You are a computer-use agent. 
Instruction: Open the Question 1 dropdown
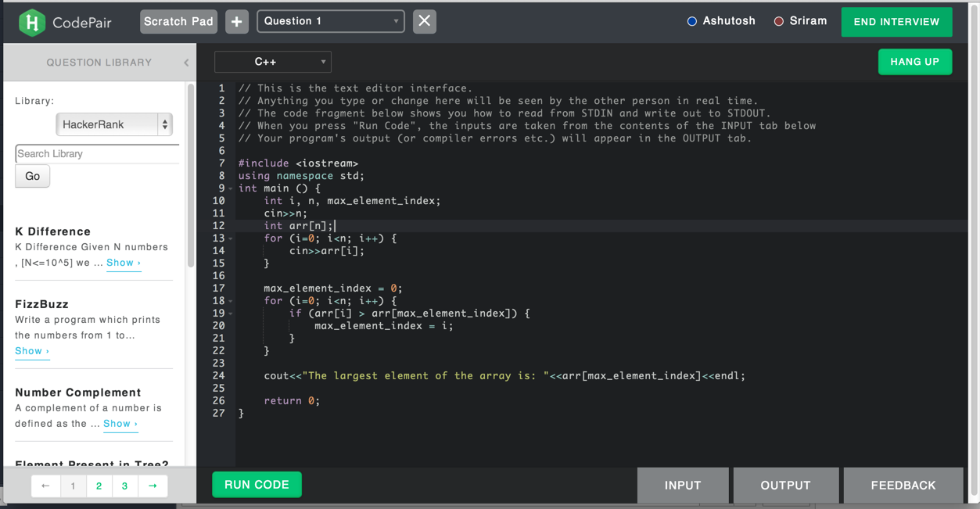coord(331,22)
